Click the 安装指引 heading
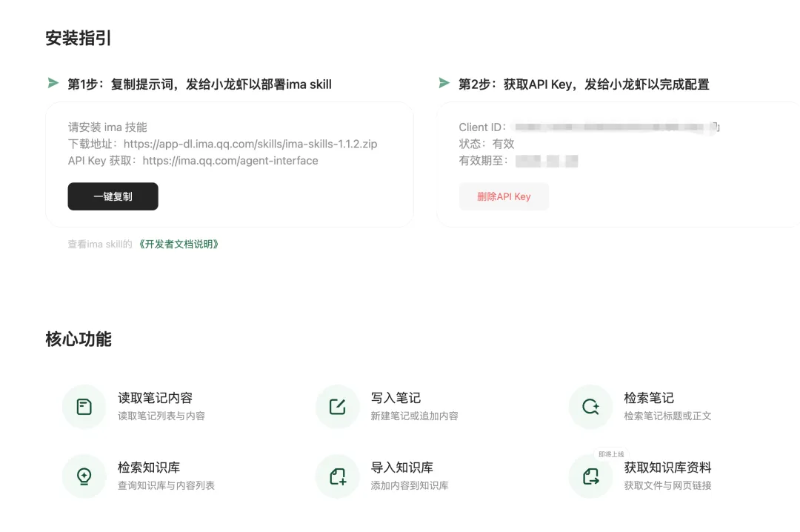 point(79,39)
